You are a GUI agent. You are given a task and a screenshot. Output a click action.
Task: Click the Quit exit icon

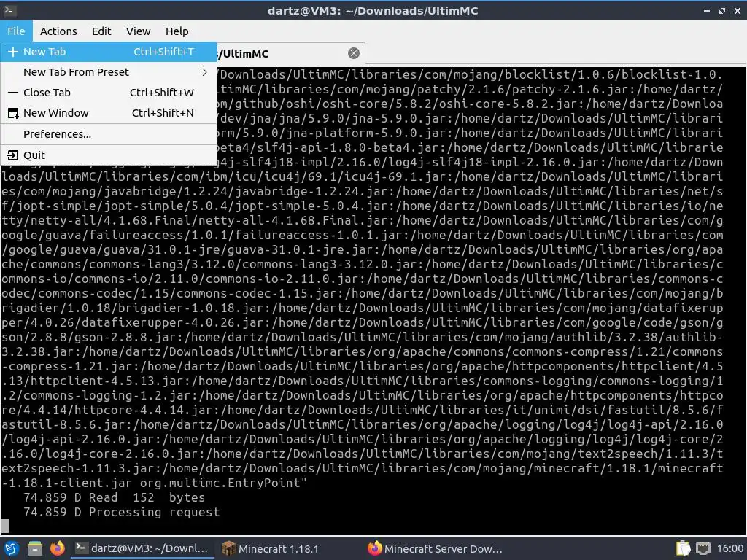(x=13, y=155)
